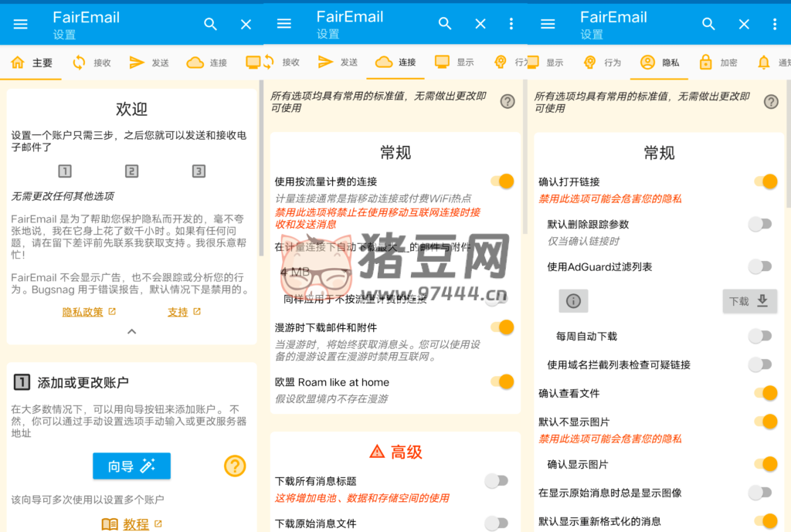Toggle 欧盟 Roam like at home switch
Viewport: 791px width, 532px height.
click(502, 381)
